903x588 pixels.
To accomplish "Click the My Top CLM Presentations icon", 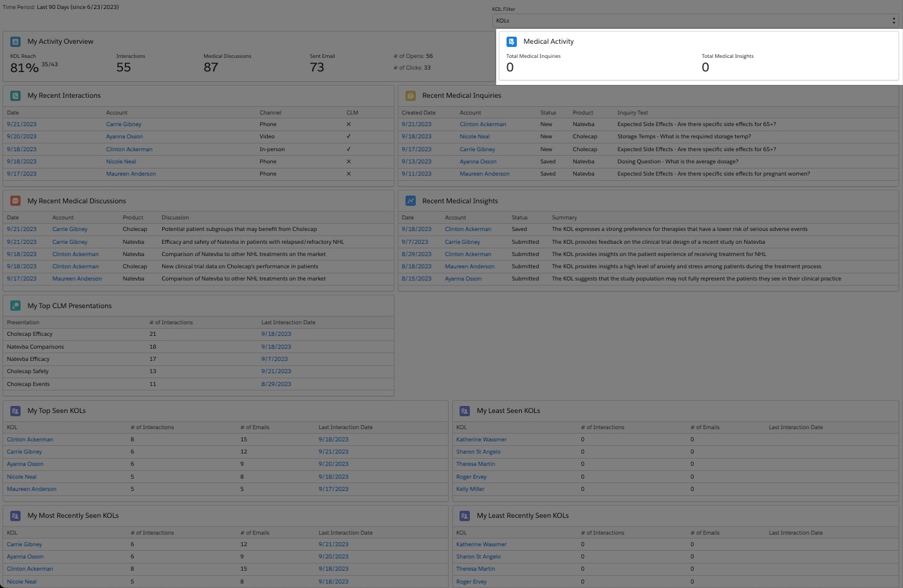I will coord(15,306).
